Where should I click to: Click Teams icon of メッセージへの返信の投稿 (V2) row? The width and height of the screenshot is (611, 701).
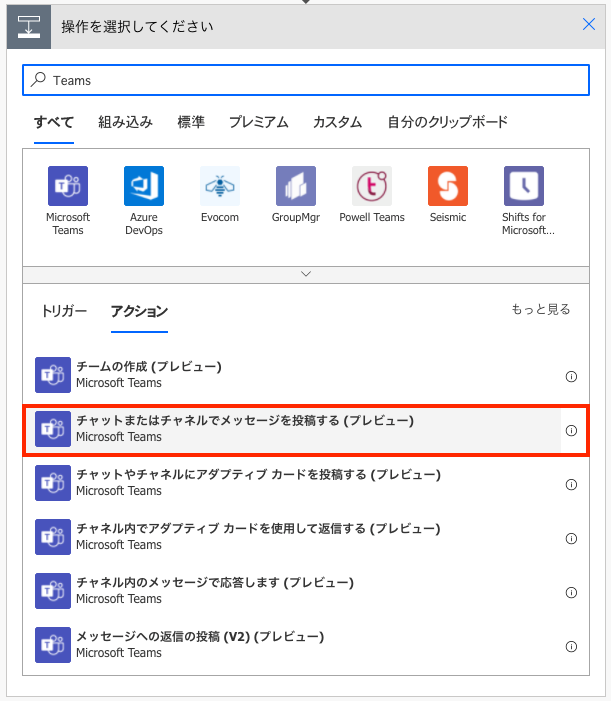(x=53, y=645)
